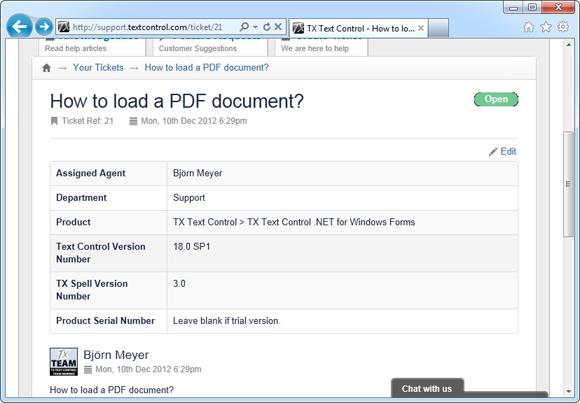Click the Ticket Ref bookmark icon
Image resolution: width=580 pixels, height=403 pixels.
[x=54, y=121]
